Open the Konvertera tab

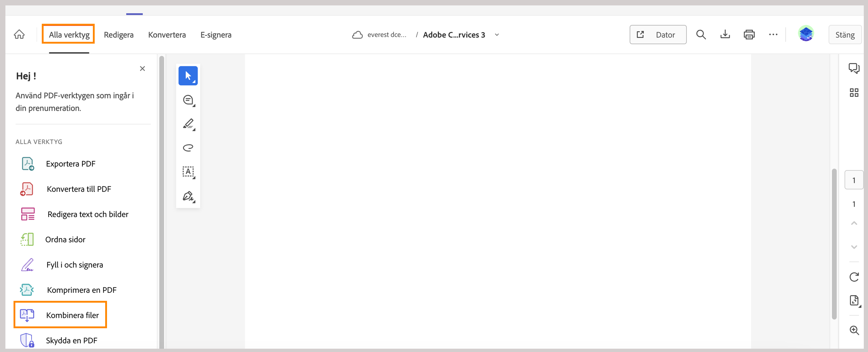pyautogui.click(x=167, y=34)
